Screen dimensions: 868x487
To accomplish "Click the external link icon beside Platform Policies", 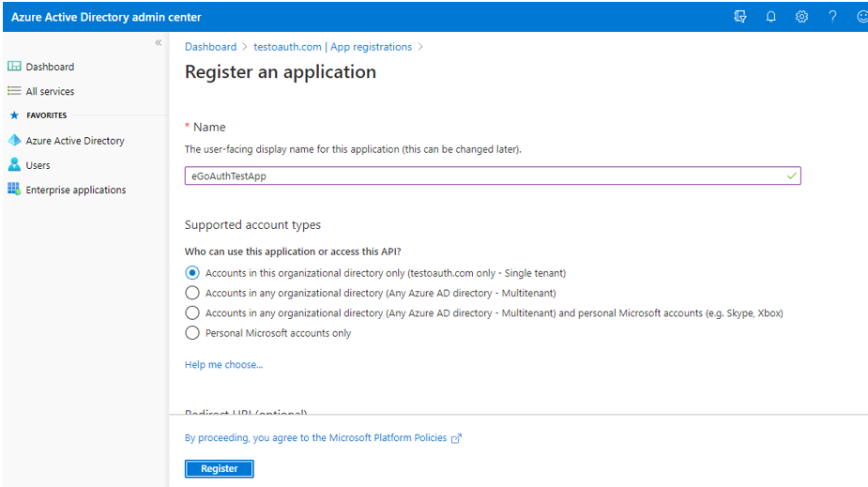I will pyautogui.click(x=456, y=438).
